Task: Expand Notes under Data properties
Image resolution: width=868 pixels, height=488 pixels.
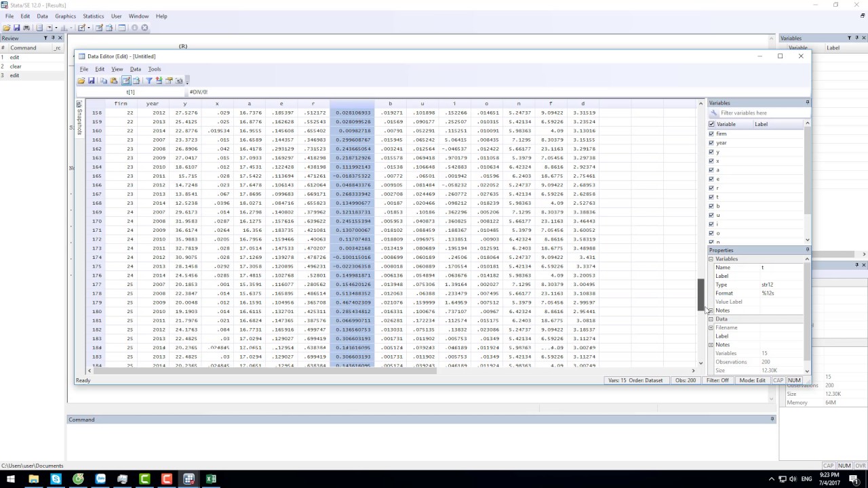Action: click(x=711, y=345)
